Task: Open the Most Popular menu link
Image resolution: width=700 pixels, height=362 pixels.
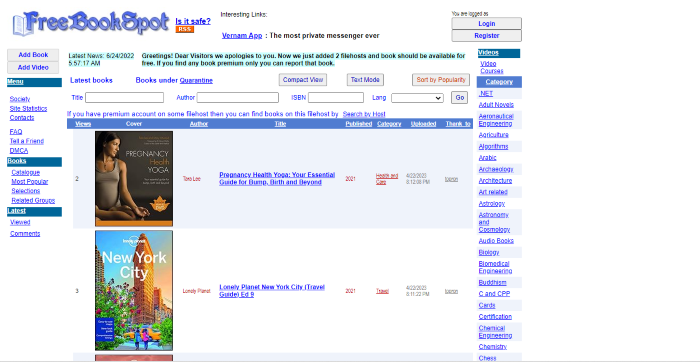Action: (x=29, y=182)
